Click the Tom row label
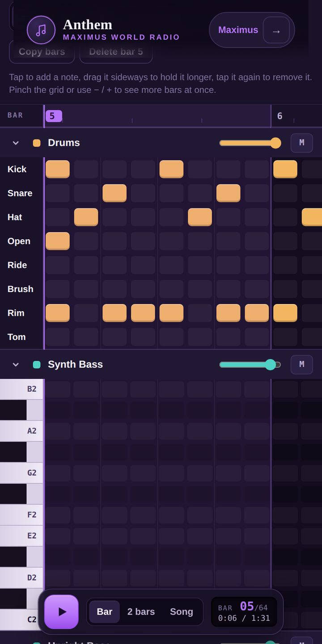 point(17,337)
